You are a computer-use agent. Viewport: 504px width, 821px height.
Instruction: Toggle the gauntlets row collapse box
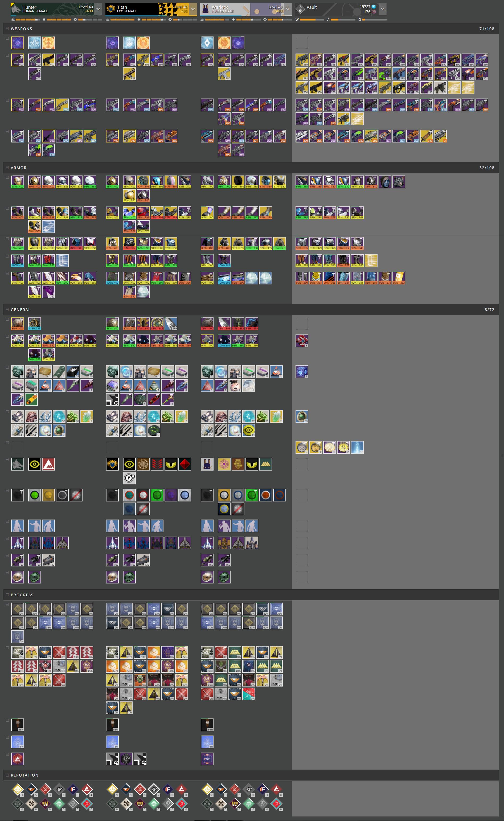coord(7,208)
